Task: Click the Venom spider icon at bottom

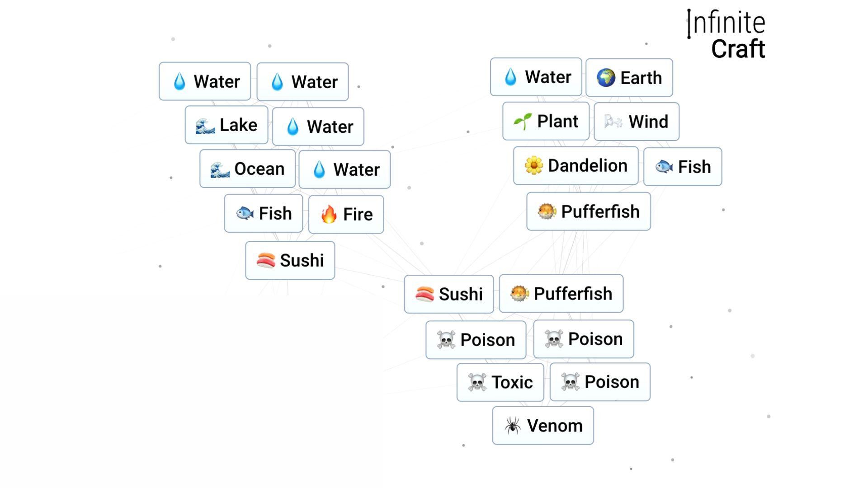Action: click(x=511, y=426)
